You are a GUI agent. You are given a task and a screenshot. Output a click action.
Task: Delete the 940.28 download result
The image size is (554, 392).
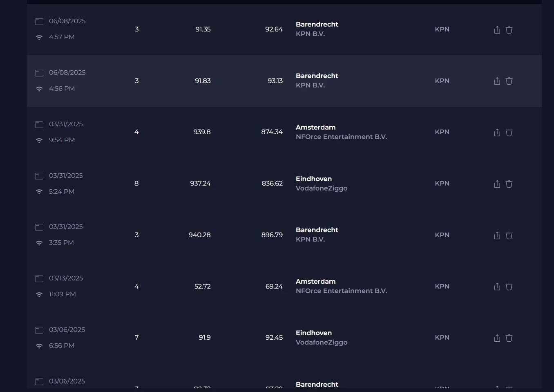509,235
